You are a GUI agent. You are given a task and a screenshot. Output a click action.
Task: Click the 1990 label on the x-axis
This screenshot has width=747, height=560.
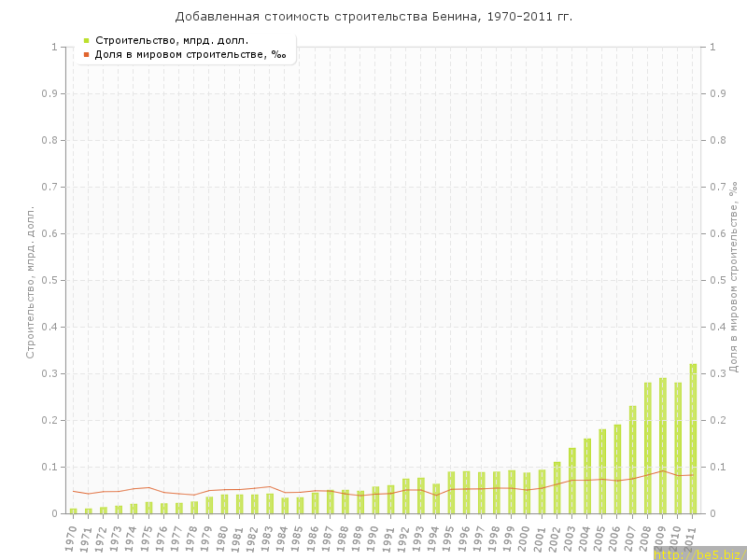coord(374,537)
